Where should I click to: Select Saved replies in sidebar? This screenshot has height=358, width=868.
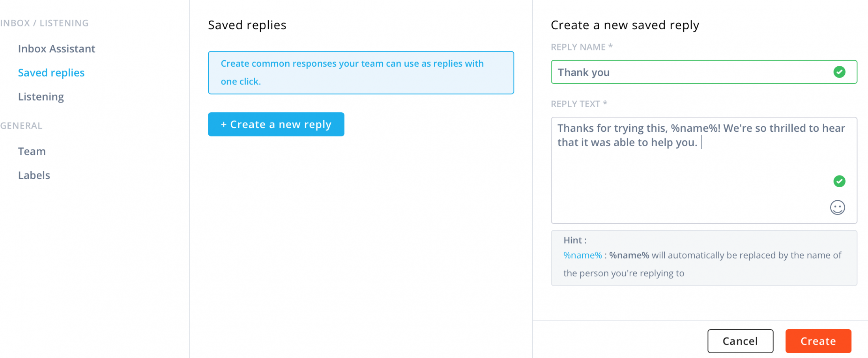(51, 73)
